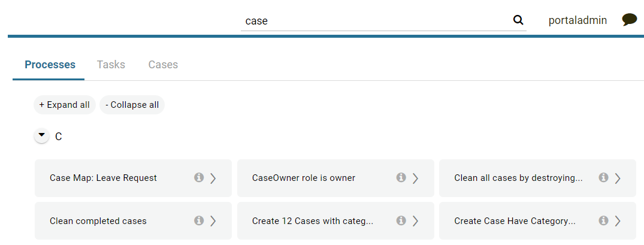Screen dimensions: 644x245
Task: Click chevron arrow on Create Case Have Category
Action: pos(617,221)
